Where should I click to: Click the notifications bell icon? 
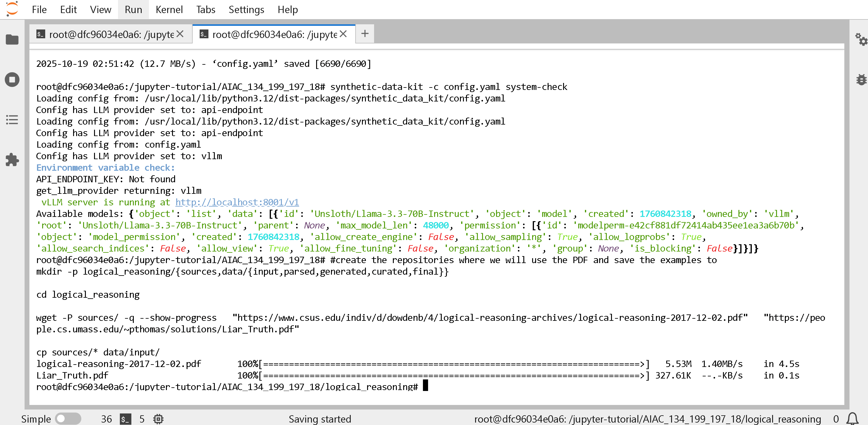pos(853,419)
